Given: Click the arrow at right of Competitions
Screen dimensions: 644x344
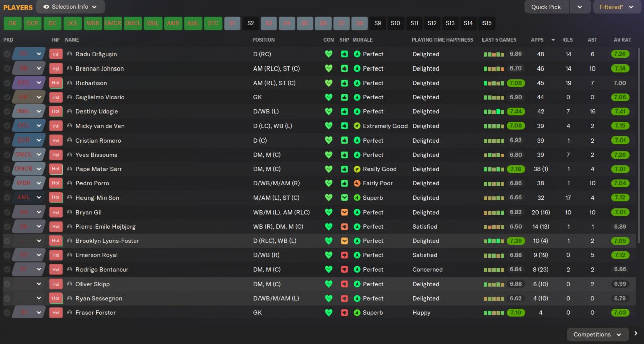Looking at the screenshot, I should [x=636, y=334].
